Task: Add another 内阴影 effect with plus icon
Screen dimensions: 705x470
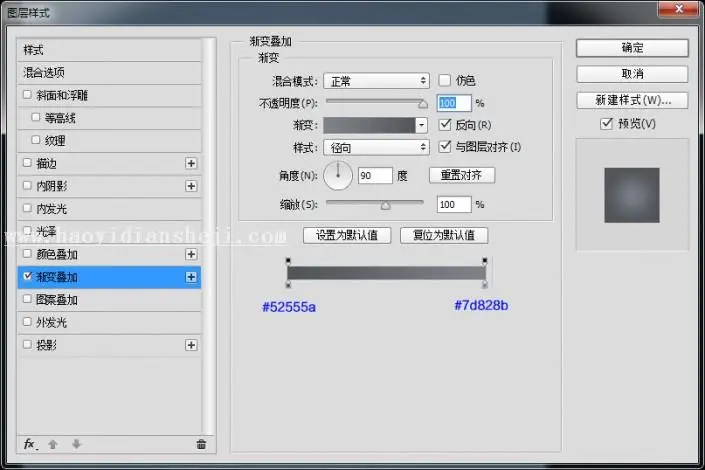Action: tap(191, 186)
